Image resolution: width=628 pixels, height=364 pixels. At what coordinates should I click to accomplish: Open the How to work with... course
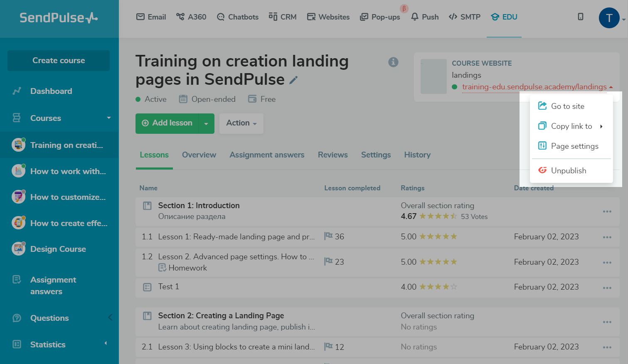click(x=59, y=171)
